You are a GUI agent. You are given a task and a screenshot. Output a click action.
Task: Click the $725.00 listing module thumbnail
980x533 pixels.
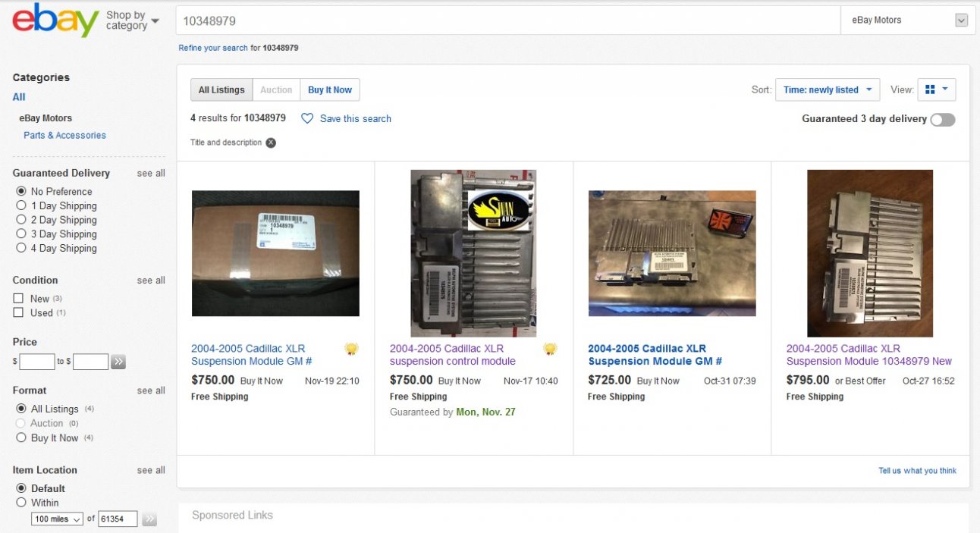point(672,253)
